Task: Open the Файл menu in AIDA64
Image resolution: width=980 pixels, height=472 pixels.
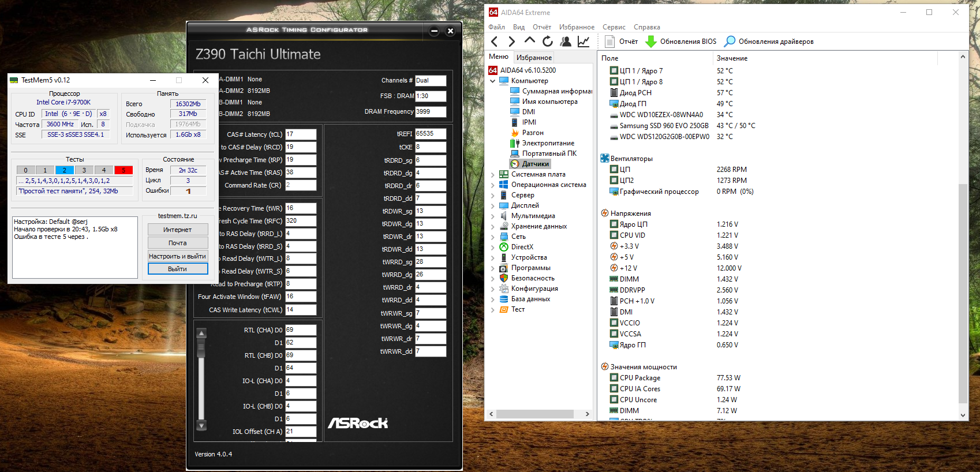Action: (496, 27)
